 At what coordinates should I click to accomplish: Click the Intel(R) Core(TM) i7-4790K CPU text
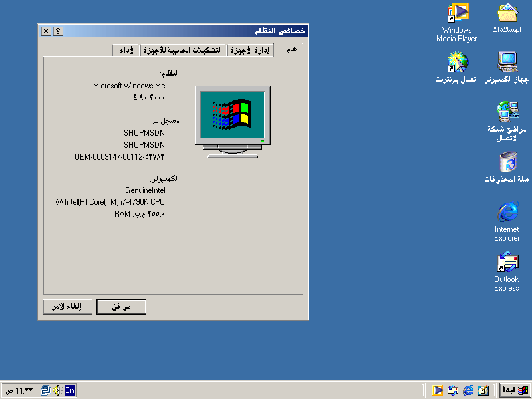coord(110,202)
